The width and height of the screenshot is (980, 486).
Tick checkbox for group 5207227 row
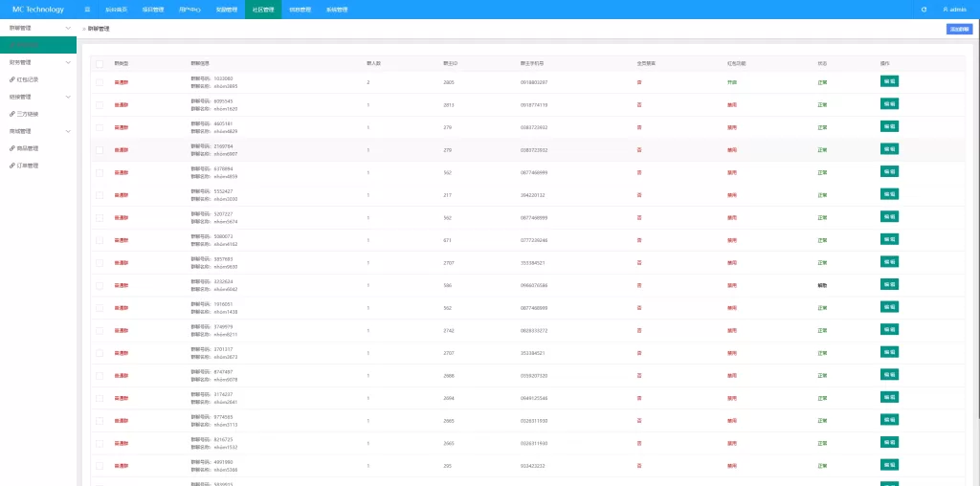pos(100,217)
